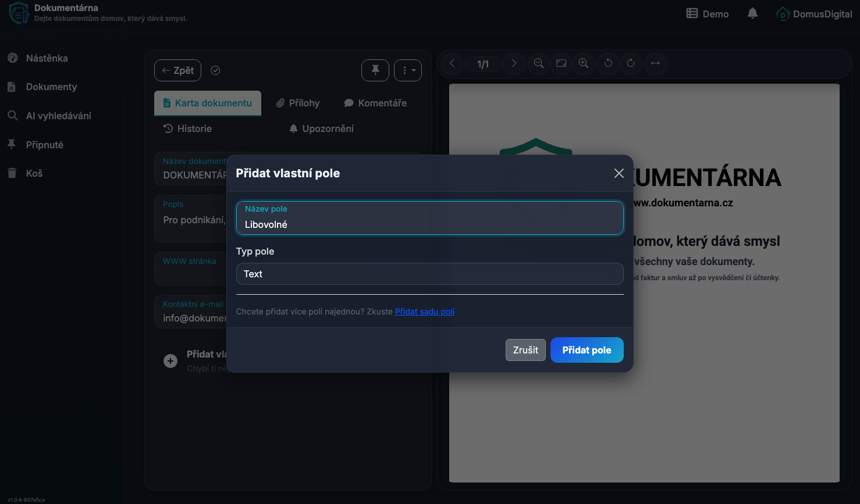Switch to the Přílohy tab
860x504 pixels.
point(298,103)
